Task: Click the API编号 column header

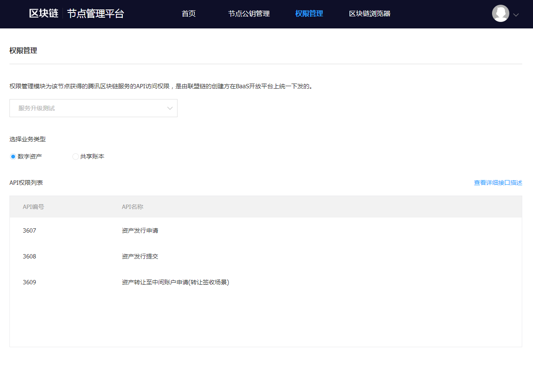Action: (x=34, y=207)
